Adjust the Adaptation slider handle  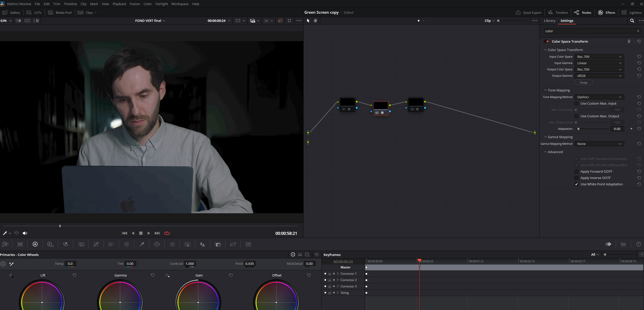pyautogui.click(x=579, y=129)
